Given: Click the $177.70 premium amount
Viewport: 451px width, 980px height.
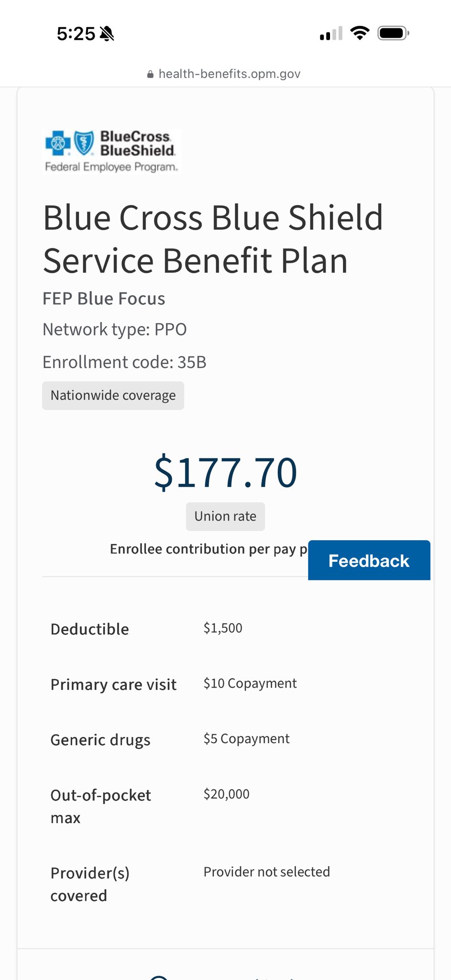Looking at the screenshot, I should (x=225, y=473).
